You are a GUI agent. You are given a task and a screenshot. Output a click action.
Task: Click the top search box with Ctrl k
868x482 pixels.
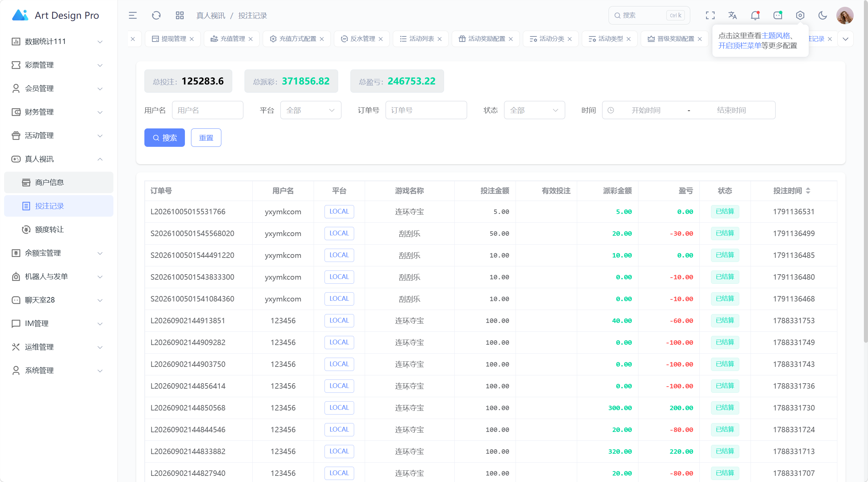coord(649,15)
